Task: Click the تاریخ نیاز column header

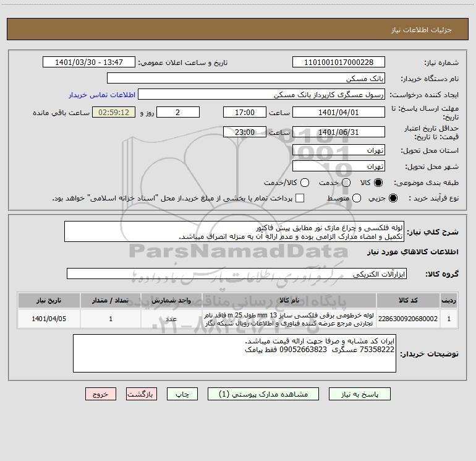Action: (x=49, y=300)
